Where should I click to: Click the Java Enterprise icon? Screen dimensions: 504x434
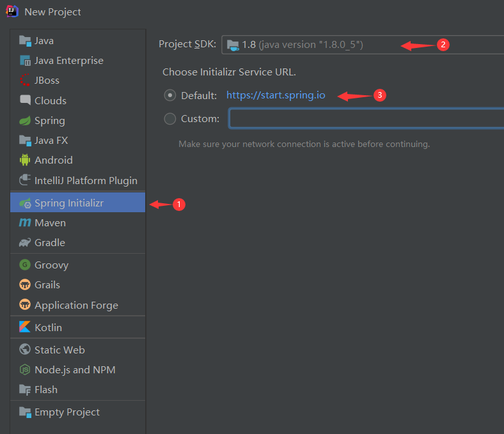(x=25, y=60)
